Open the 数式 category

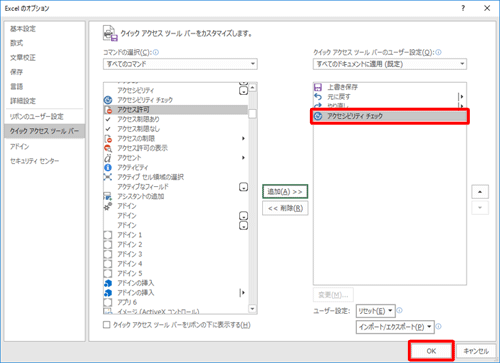coord(16,43)
